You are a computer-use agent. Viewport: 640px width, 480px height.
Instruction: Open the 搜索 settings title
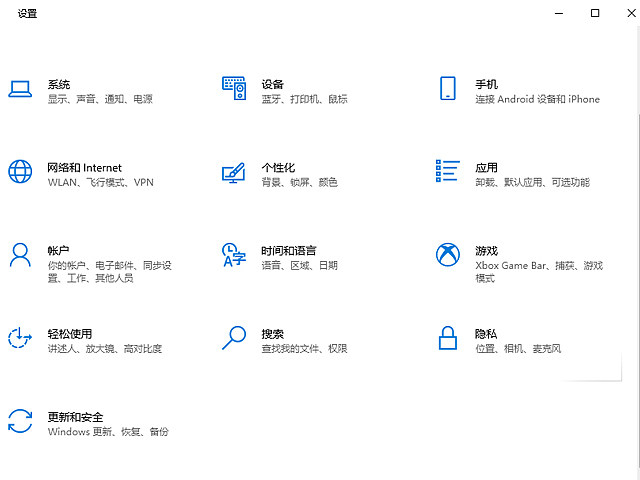coord(273,334)
